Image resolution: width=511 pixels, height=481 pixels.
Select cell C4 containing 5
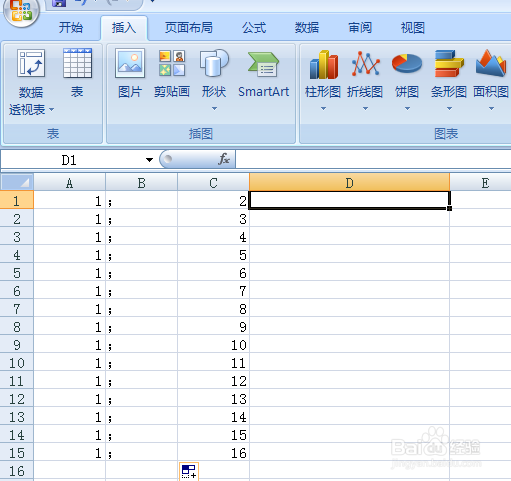pyautogui.click(x=213, y=254)
